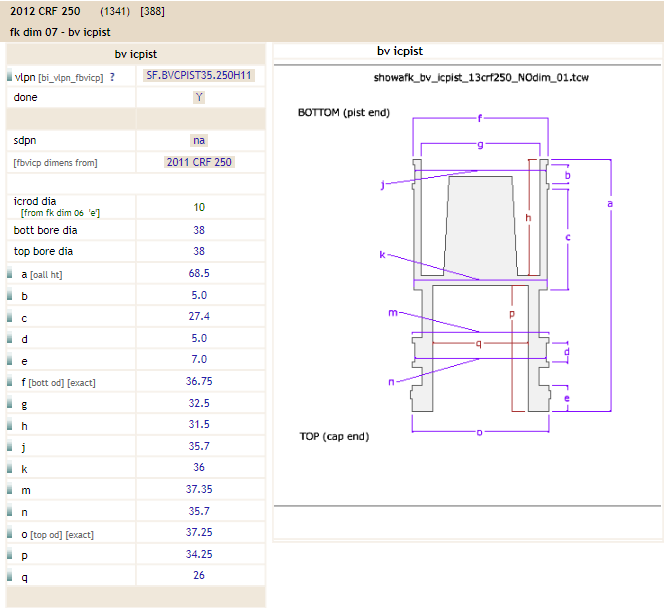Click the 2012 CRF 250 page heading
The width and height of the screenshot is (664, 608).
point(45,12)
